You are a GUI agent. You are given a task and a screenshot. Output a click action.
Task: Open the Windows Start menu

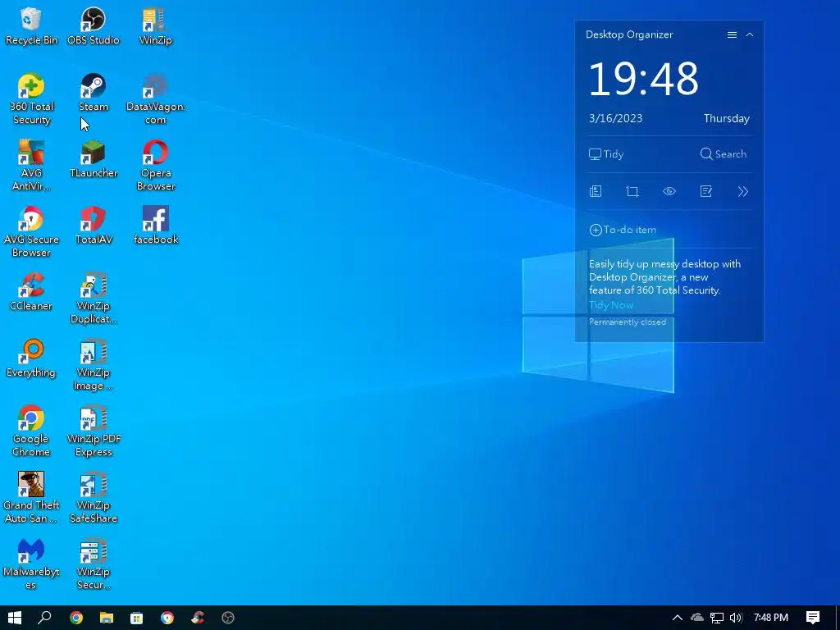[x=15, y=618]
